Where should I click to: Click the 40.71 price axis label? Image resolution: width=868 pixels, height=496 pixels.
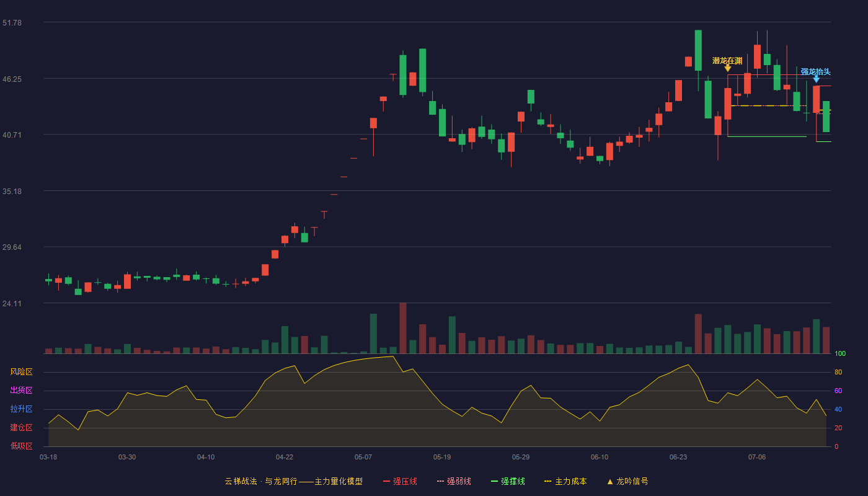click(x=12, y=135)
